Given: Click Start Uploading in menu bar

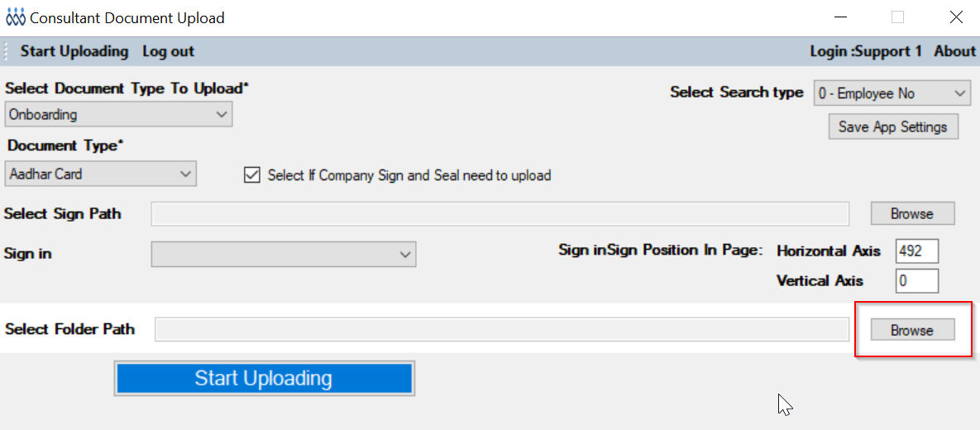Looking at the screenshot, I should click(x=74, y=51).
